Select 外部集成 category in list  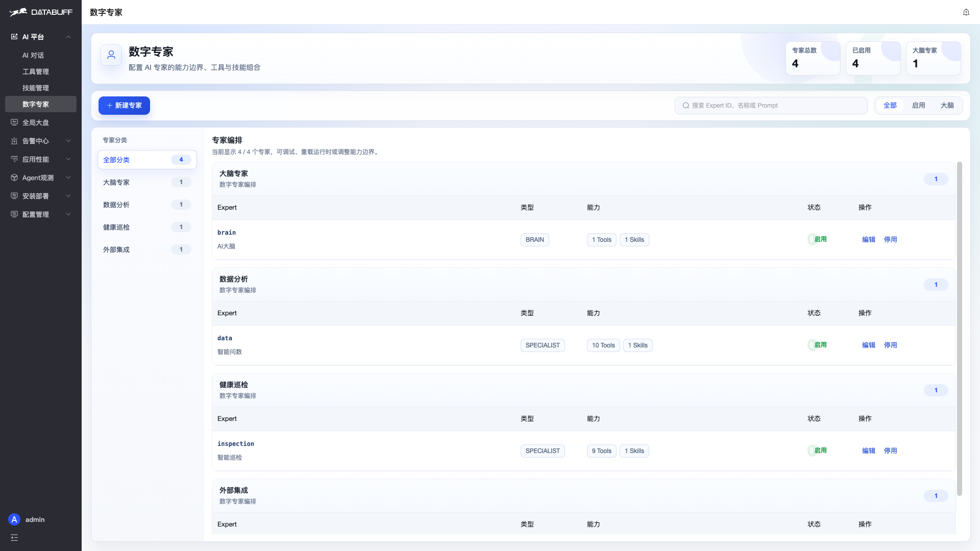[x=147, y=249]
